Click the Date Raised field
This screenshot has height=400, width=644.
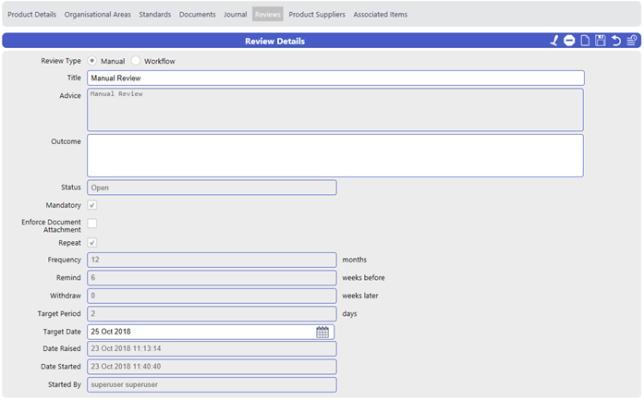point(212,349)
